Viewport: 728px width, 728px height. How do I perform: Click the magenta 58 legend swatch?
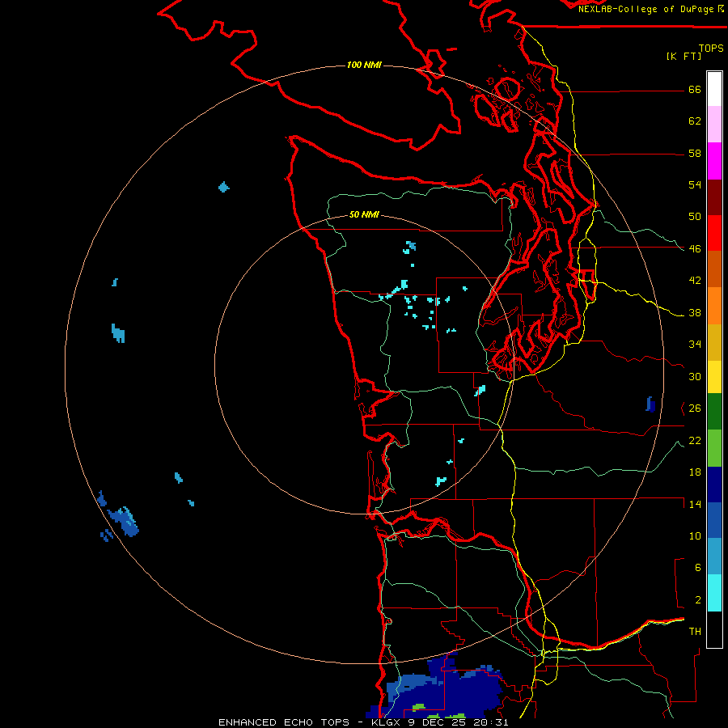(x=714, y=161)
